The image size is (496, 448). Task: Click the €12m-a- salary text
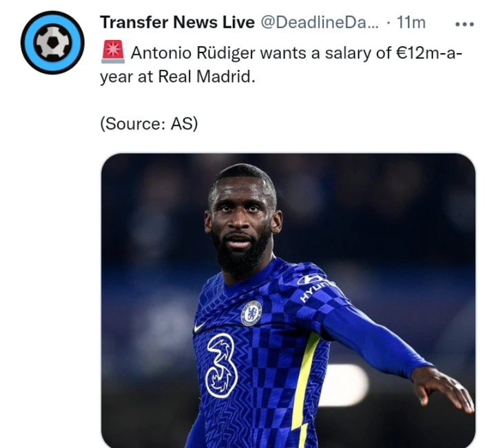429,53
